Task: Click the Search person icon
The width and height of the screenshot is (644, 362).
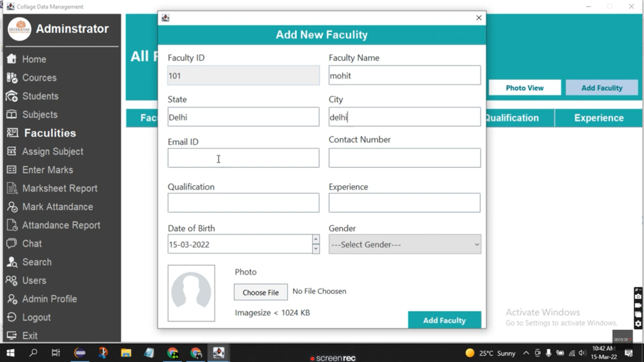Action: (x=12, y=262)
